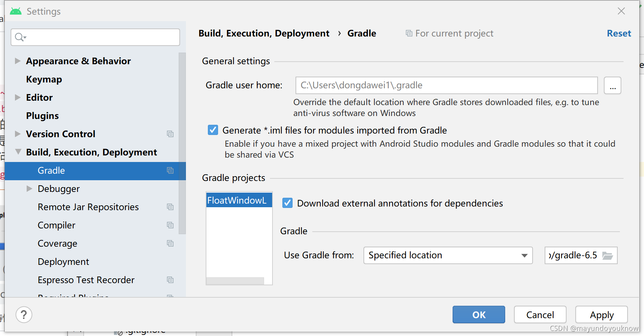This screenshot has width=644, height=336.
Task: Click project-level icon beside Espresso Test Recorder
Action: (x=170, y=280)
